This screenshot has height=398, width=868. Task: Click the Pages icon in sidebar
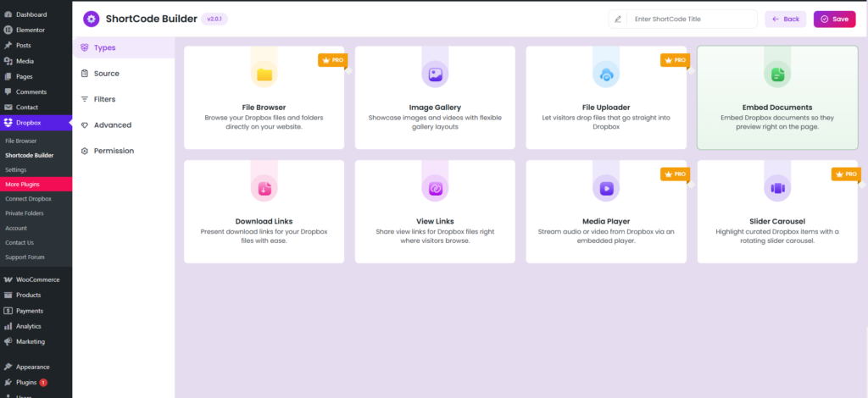(8, 76)
